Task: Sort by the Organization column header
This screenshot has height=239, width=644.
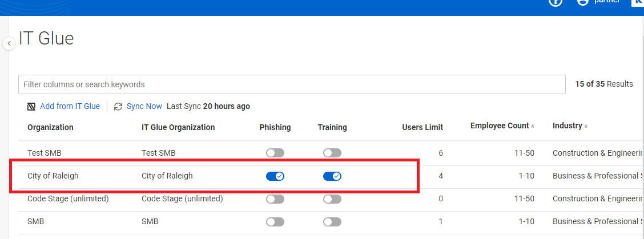Action: tap(50, 127)
